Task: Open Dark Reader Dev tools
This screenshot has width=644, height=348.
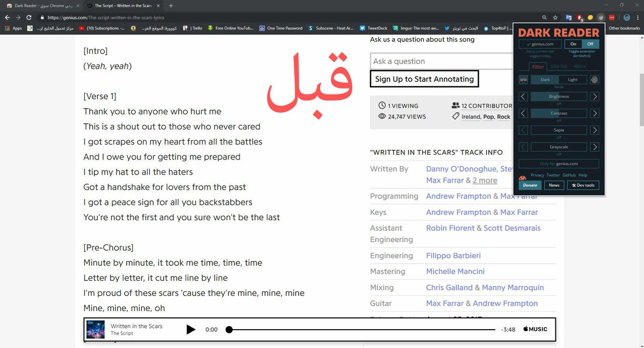Action: (583, 185)
